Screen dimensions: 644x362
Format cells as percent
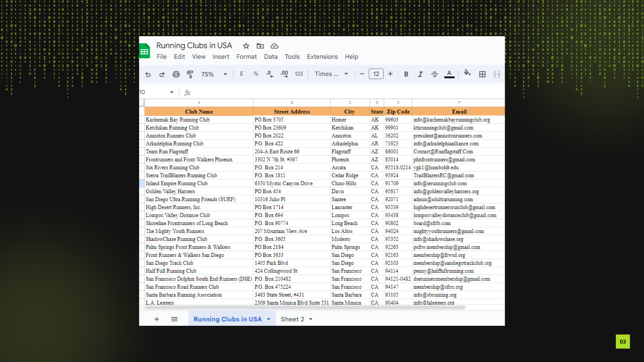click(256, 74)
